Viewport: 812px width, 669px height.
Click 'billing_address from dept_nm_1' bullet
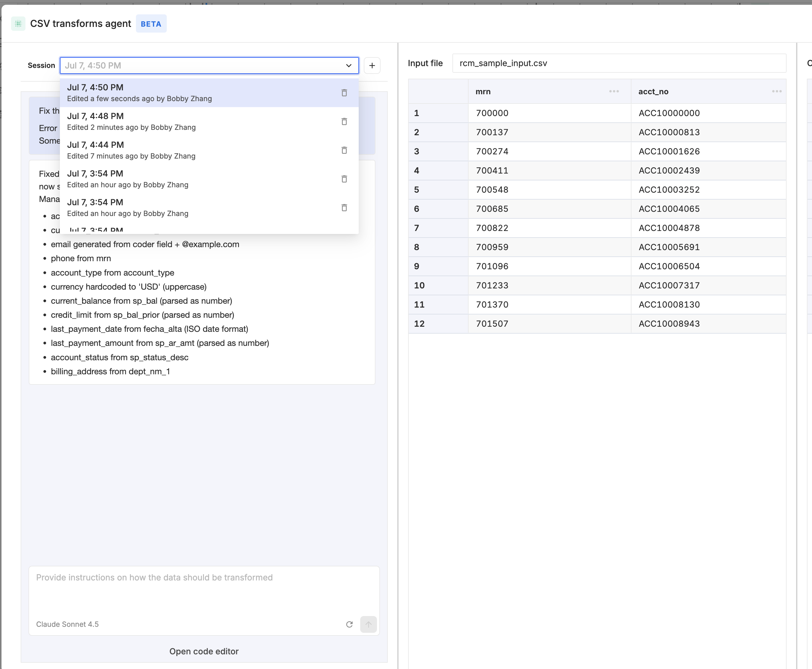[x=110, y=372]
